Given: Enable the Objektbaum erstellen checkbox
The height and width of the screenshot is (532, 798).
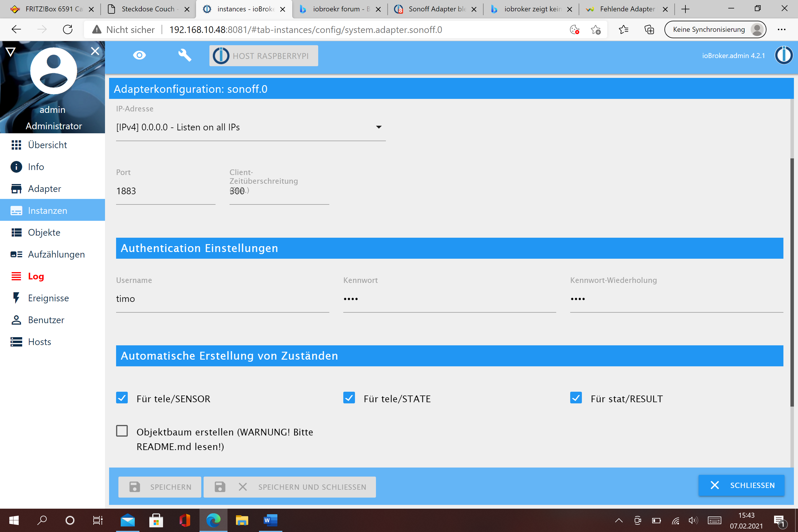Looking at the screenshot, I should [122, 431].
